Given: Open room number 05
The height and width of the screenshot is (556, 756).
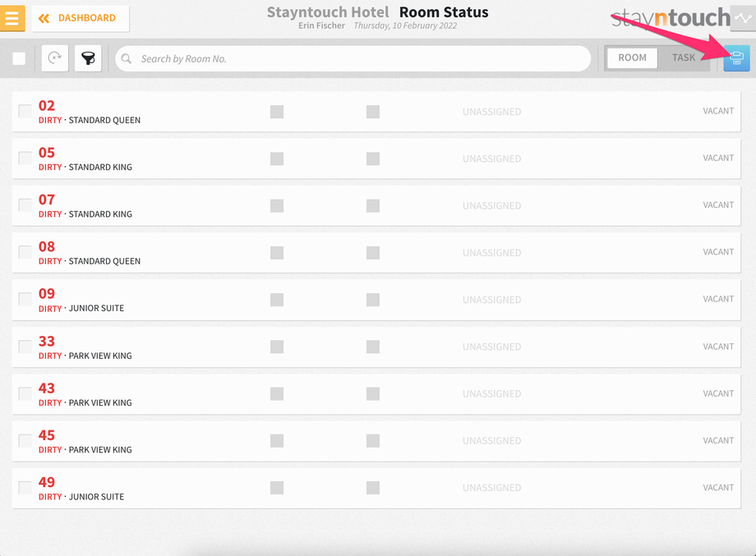Looking at the screenshot, I should 47,153.
